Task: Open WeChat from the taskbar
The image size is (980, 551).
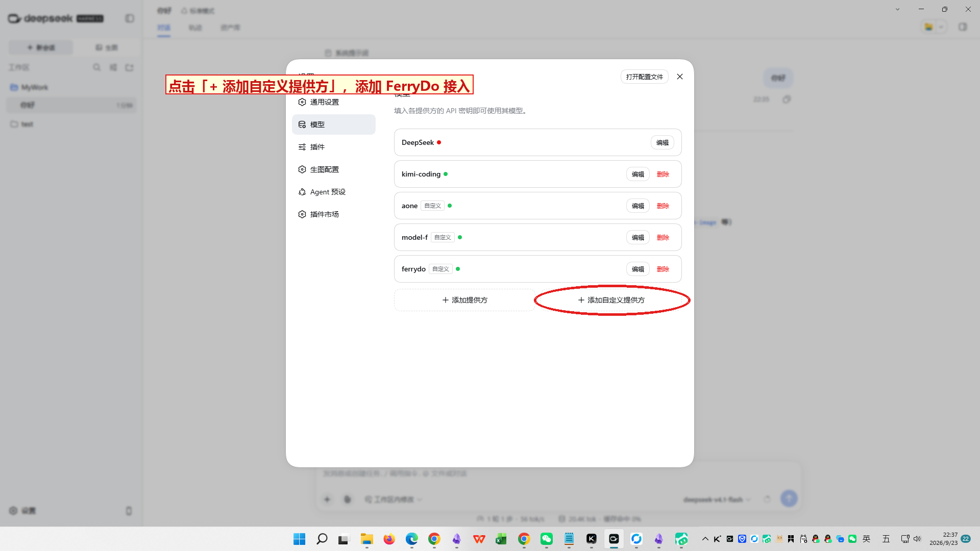Action: point(546,539)
